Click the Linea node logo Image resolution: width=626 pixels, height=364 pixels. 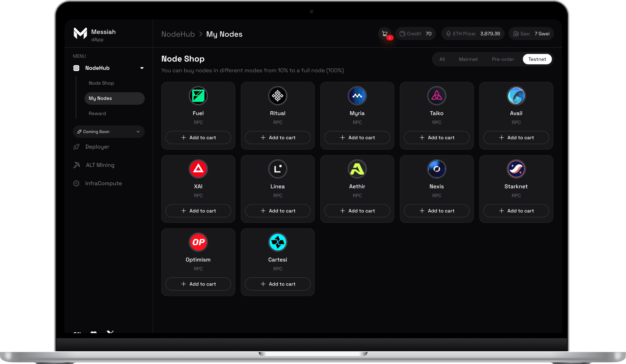click(277, 169)
